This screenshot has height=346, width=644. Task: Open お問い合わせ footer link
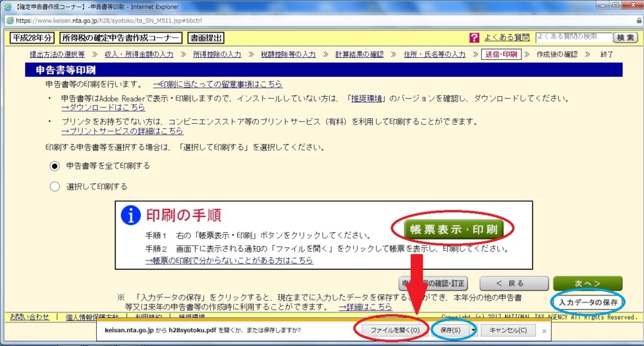pyautogui.click(x=29, y=317)
